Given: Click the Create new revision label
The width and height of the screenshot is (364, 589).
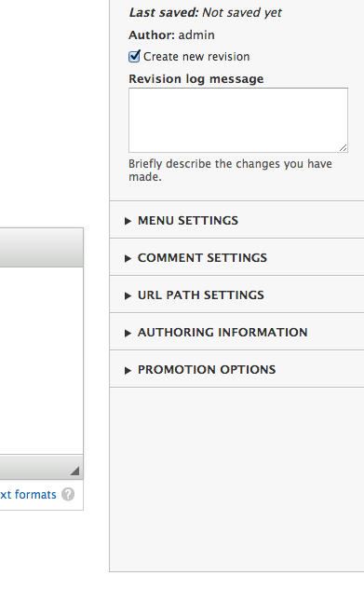Looking at the screenshot, I should pos(196,57).
